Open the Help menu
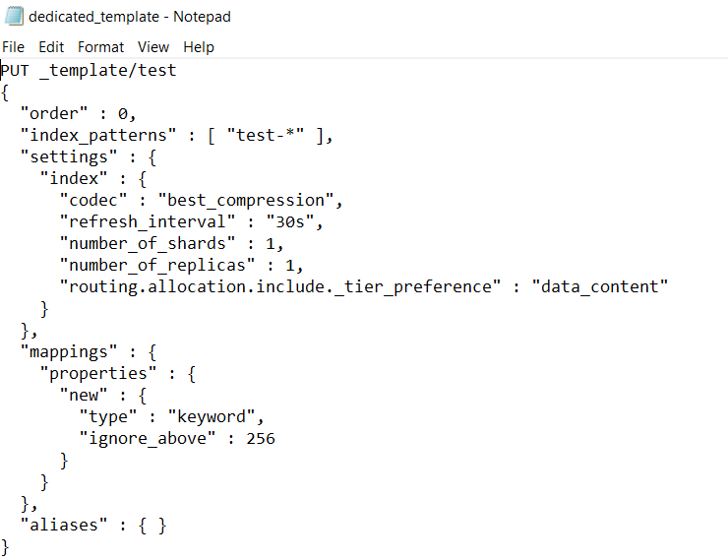Screen dimensions: 728x560 (x=198, y=47)
